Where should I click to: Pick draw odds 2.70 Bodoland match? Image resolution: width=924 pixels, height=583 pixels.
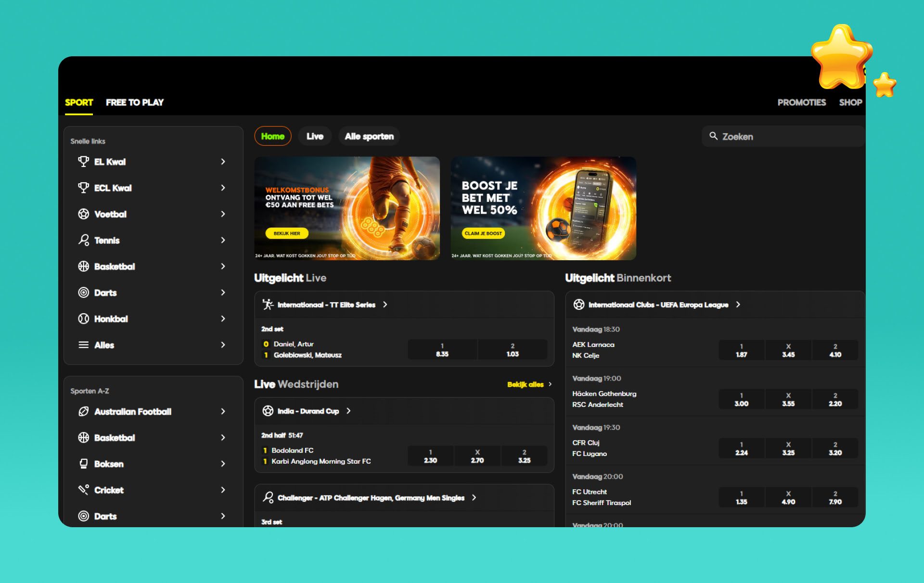click(x=477, y=456)
